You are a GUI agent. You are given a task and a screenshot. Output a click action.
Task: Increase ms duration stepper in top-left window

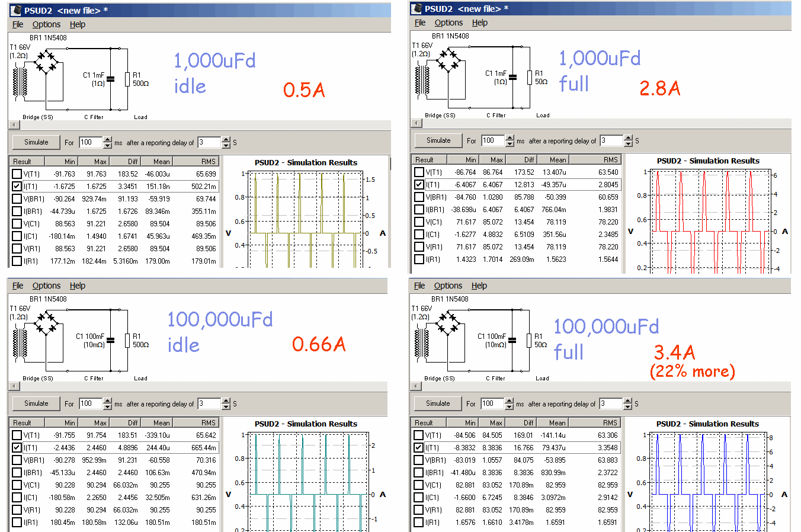coord(107,139)
